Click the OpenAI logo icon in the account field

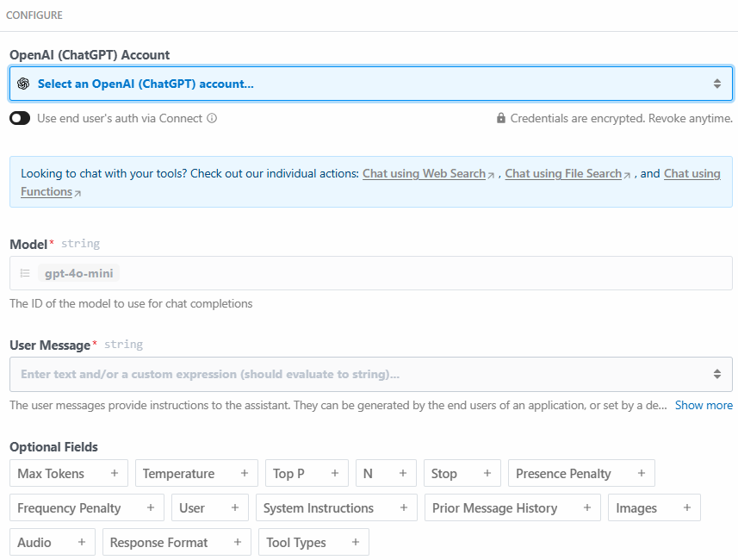[23, 84]
